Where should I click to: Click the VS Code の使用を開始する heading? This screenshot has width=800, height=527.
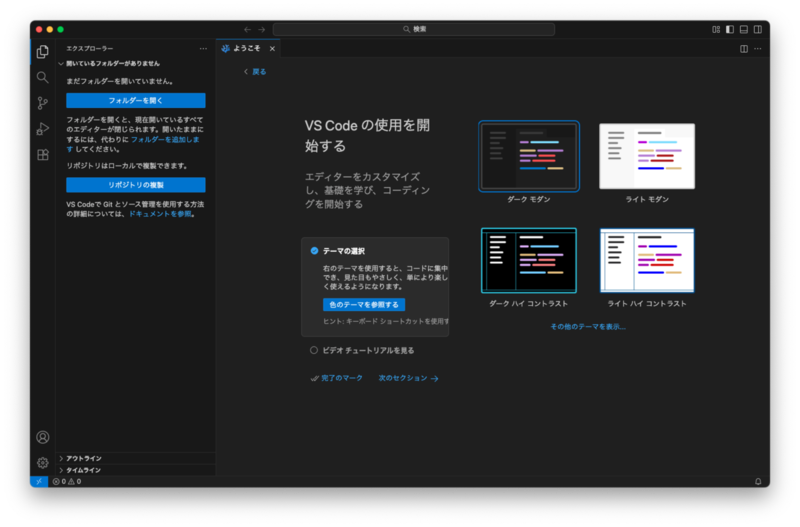click(367, 136)
